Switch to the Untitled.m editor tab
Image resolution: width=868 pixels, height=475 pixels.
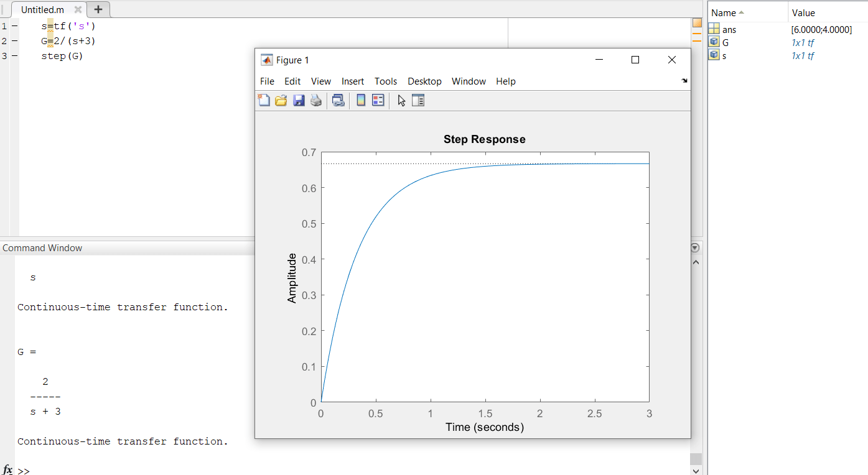[42, 9]
